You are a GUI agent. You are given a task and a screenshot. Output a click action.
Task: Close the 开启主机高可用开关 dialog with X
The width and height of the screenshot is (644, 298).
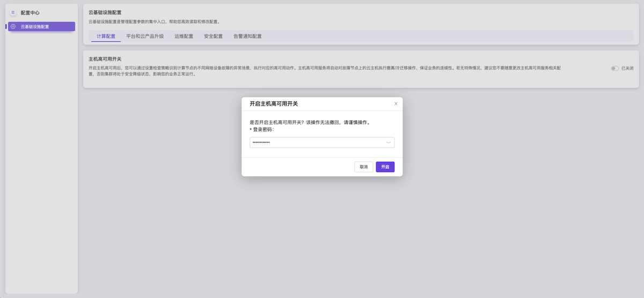396,103
